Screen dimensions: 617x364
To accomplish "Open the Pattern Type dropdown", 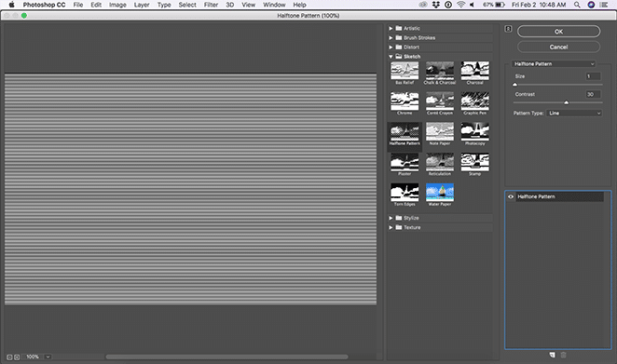I will tap(574, 114).
